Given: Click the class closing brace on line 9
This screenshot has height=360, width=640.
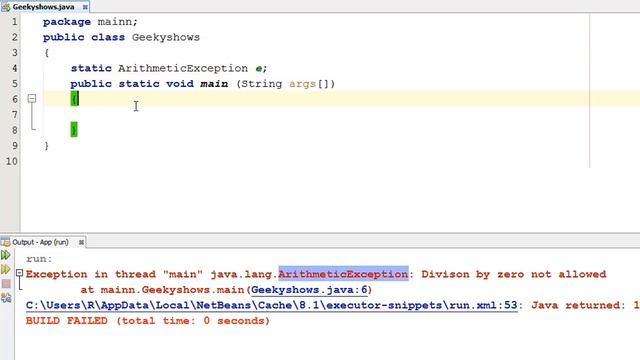Looking at the screenshot, I should tap(47, 145).
